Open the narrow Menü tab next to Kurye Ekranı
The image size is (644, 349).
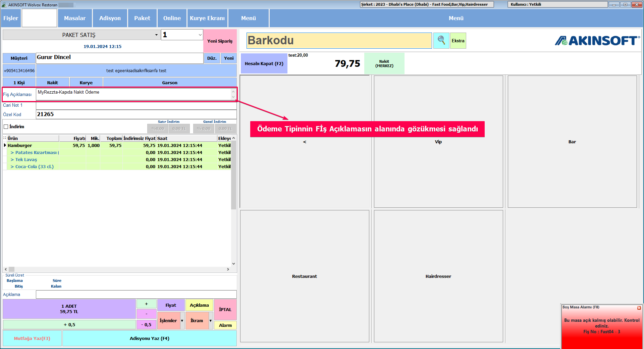249,18
